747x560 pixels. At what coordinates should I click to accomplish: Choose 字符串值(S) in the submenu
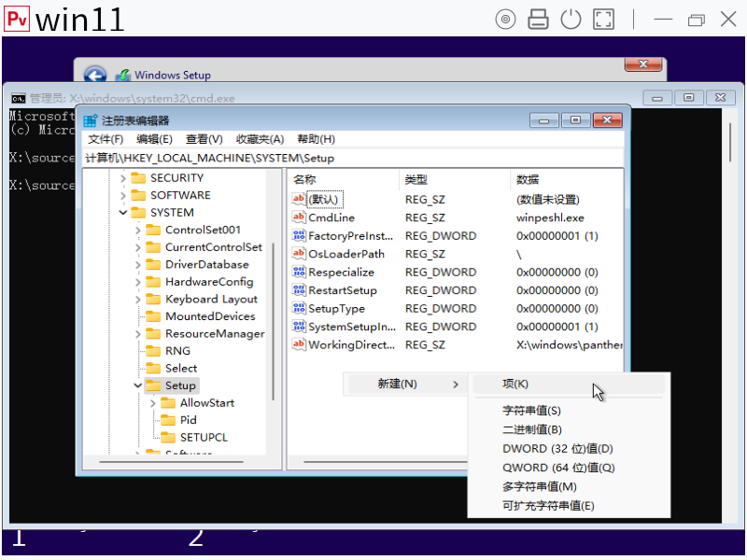point(569,411)
